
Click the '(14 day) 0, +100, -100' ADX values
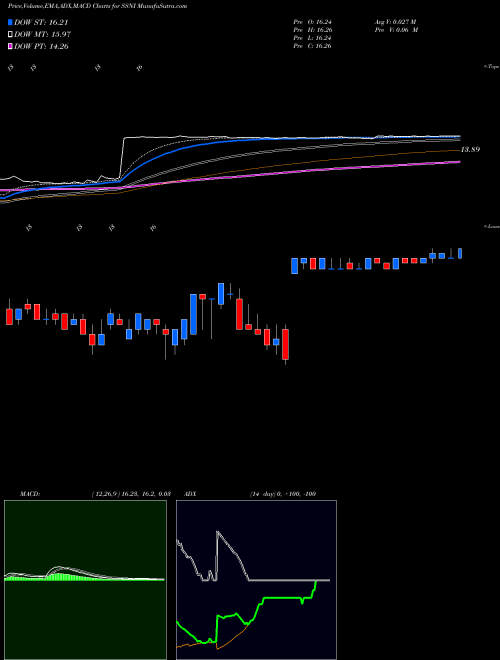pyautogui.click(x=283, y=494)
